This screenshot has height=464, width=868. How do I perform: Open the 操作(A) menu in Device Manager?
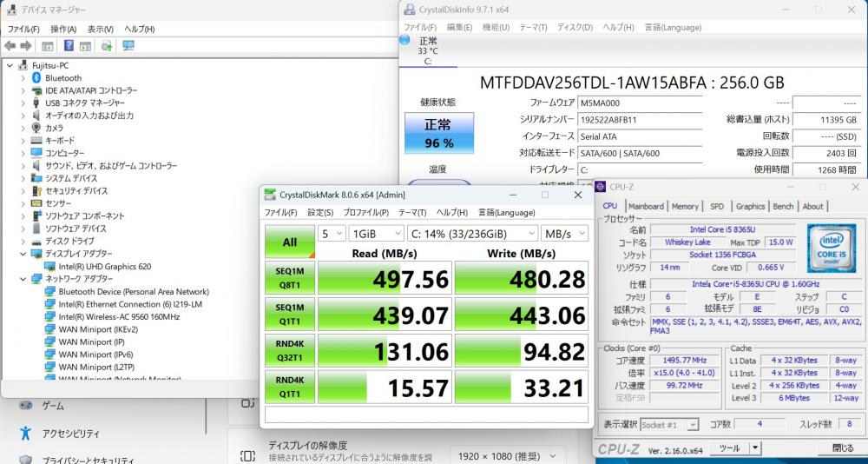[63, 29]
